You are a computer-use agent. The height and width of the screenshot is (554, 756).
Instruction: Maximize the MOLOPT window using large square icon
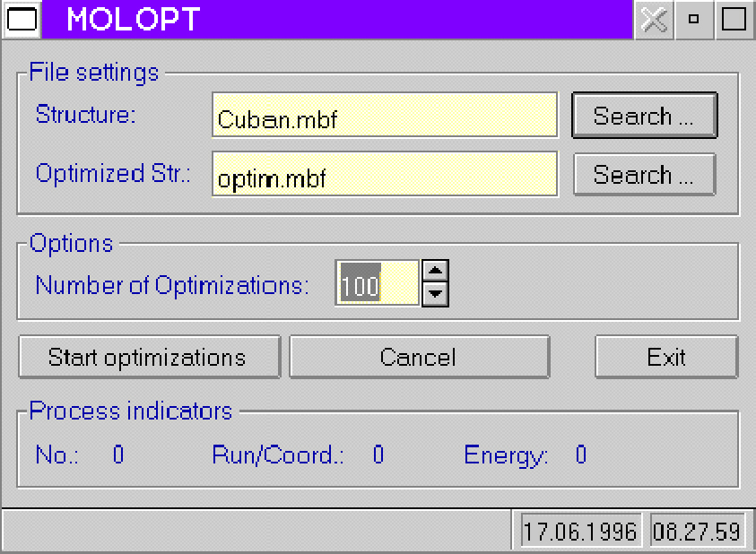click(x=734, y=20)
